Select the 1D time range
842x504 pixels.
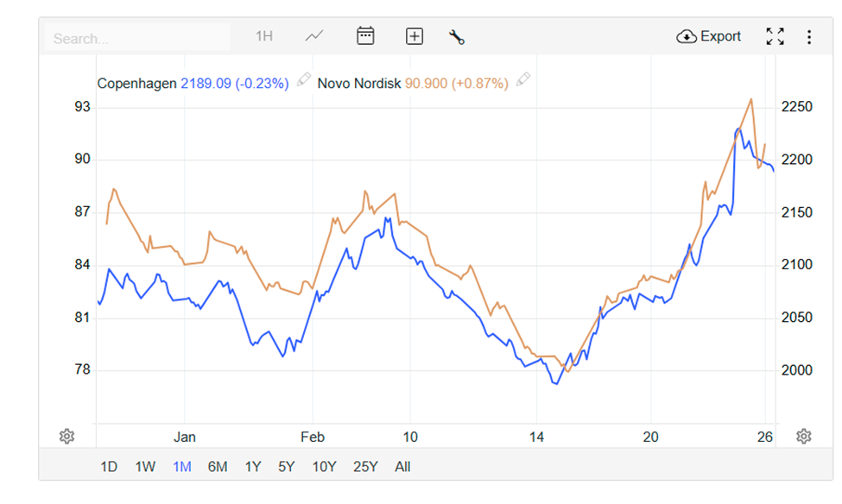(109, 467)
